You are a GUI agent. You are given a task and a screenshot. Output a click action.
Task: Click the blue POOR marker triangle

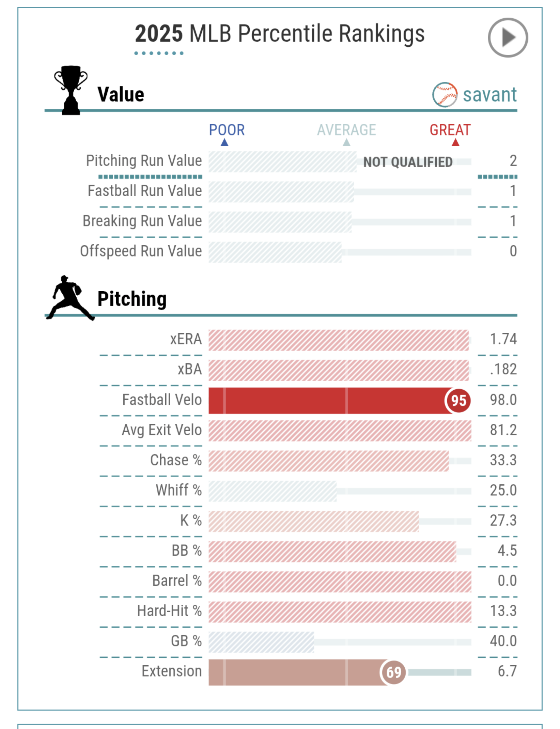[224, 142]
